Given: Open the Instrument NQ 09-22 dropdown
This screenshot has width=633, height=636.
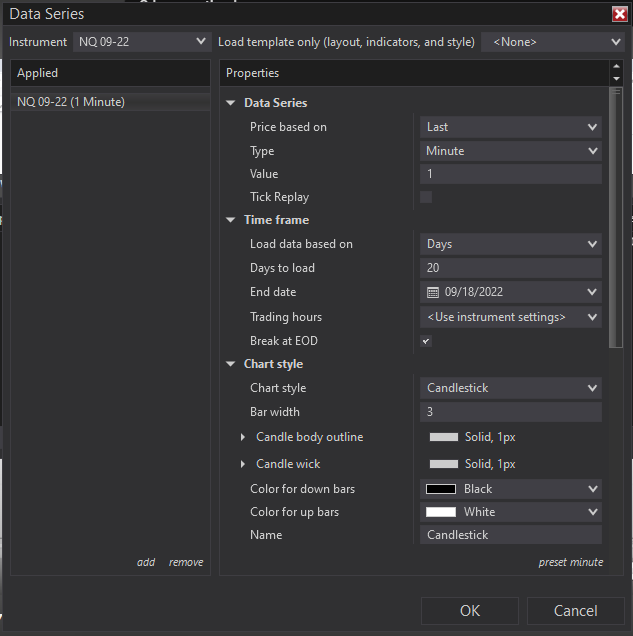Looking at the screenshot, I should click(141, 42).
